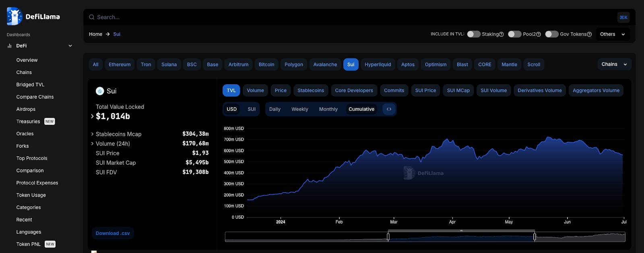
Task: Open the SUI MCap chart tab
Action: click(x=458, y=91)
